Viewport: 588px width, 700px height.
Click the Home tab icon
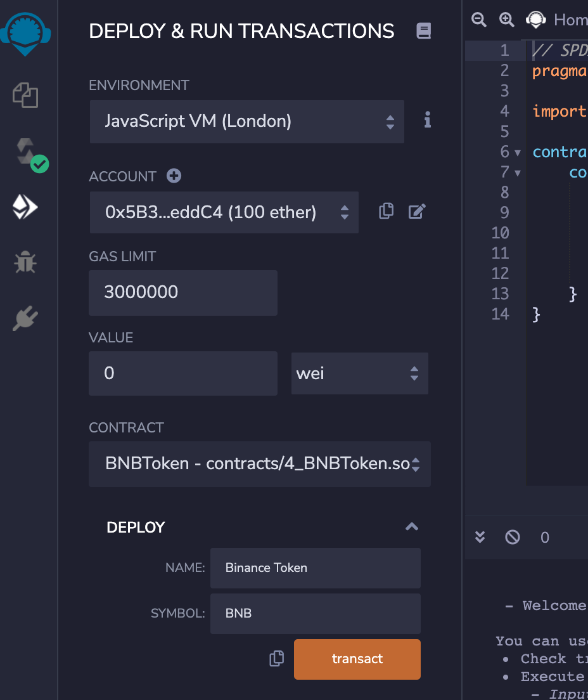pyautogui.click(x=536, y=20)
